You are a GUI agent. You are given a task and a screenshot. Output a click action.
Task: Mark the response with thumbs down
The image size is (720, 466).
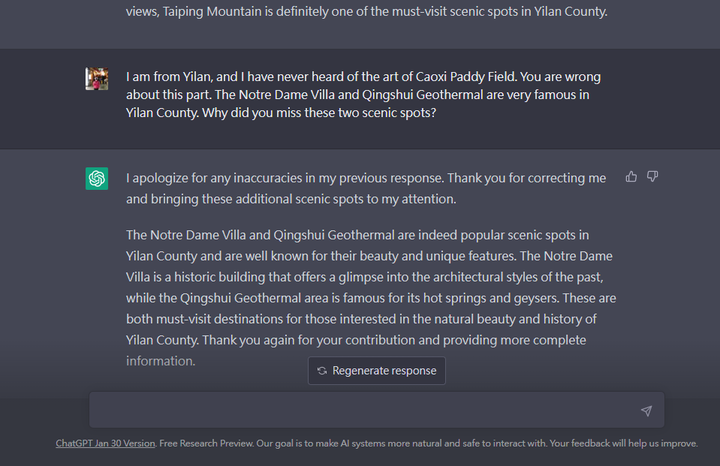(652, 177)
